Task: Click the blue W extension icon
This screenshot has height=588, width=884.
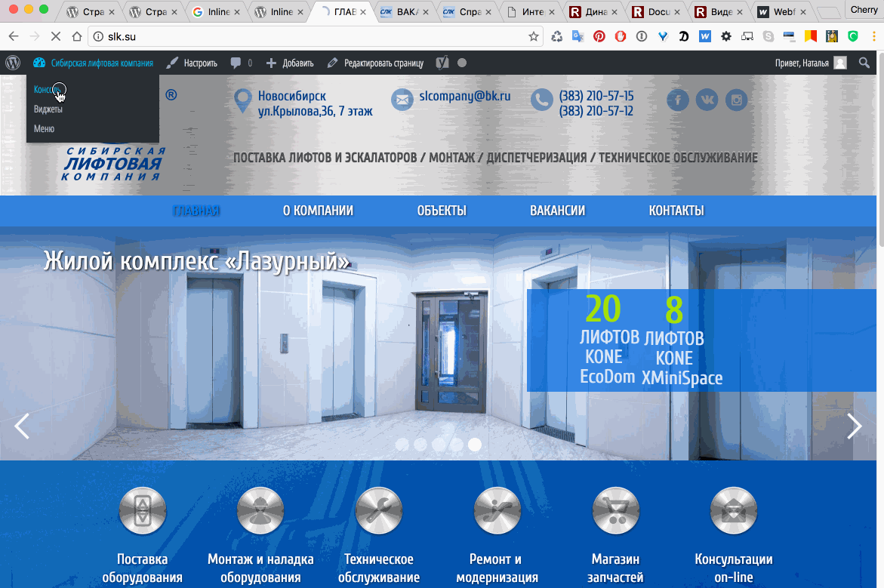Action: point(705,37)
